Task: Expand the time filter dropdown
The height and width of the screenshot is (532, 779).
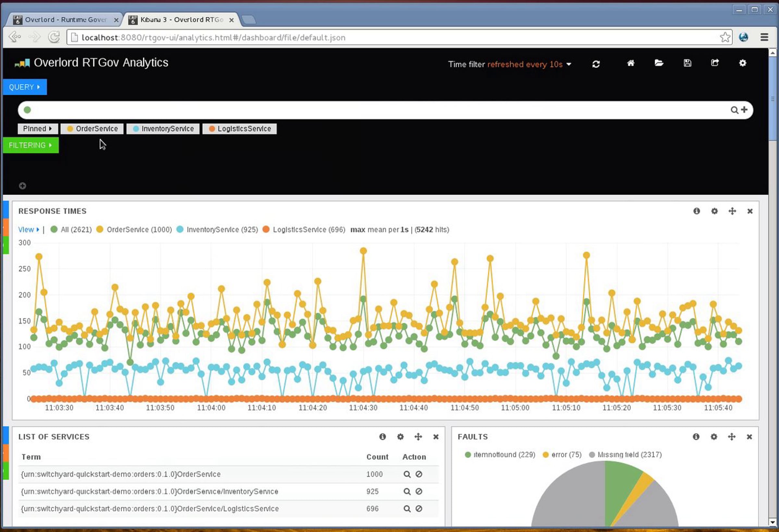Action: tap(510, 64)
